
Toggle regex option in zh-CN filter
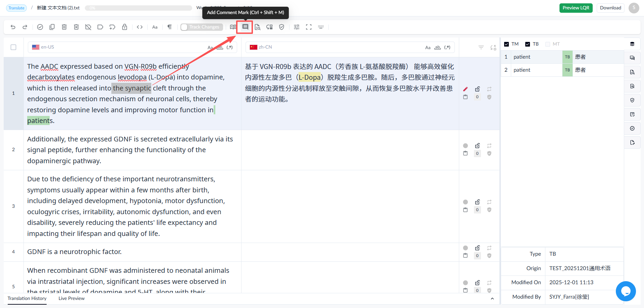tap(447, 47)
